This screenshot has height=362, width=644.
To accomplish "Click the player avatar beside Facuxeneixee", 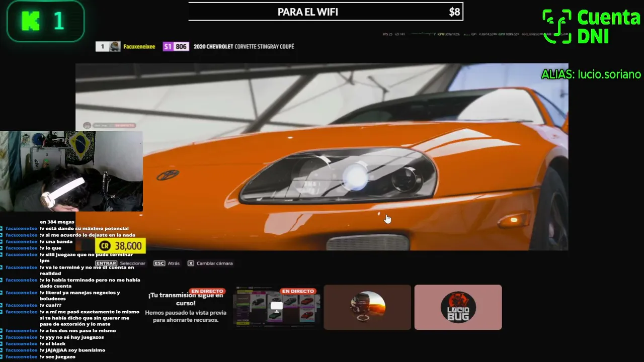I will click(x=115, y=47).
